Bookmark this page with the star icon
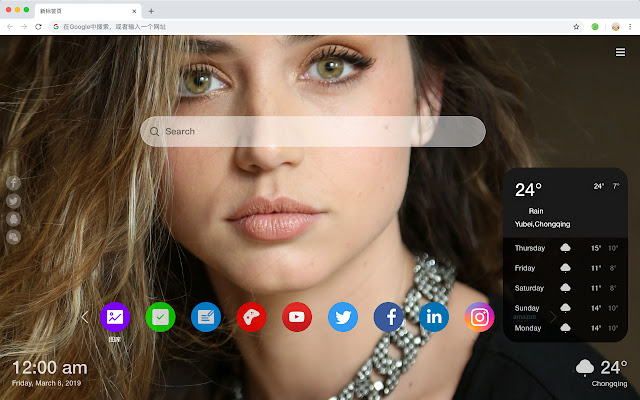 coord(576,26)
